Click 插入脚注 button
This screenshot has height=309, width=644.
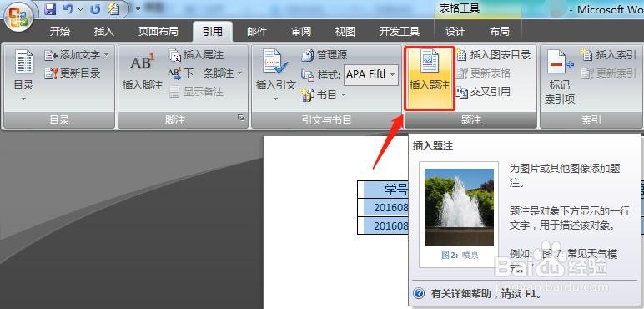pyautogui.click(x=143, y=71)
